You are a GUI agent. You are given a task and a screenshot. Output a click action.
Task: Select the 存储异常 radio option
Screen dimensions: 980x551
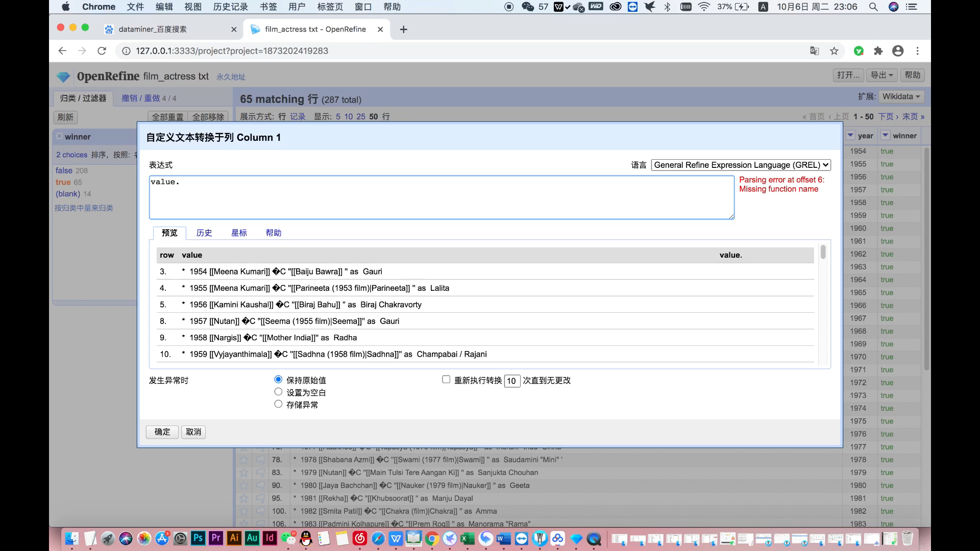278,404
